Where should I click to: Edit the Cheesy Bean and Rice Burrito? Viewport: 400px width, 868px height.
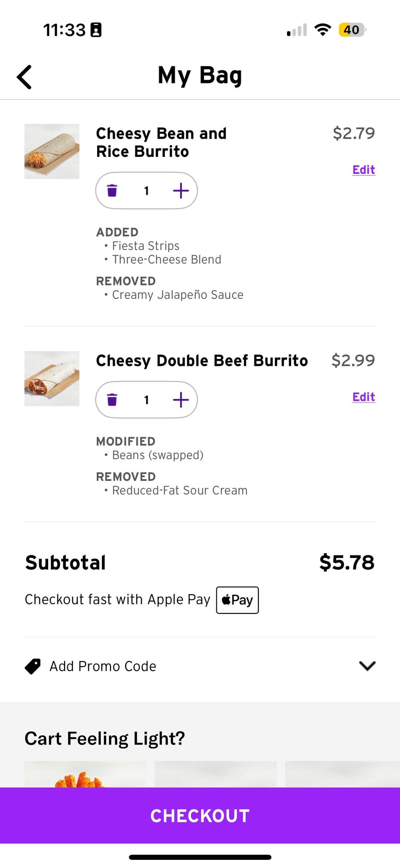coord(363,170)
